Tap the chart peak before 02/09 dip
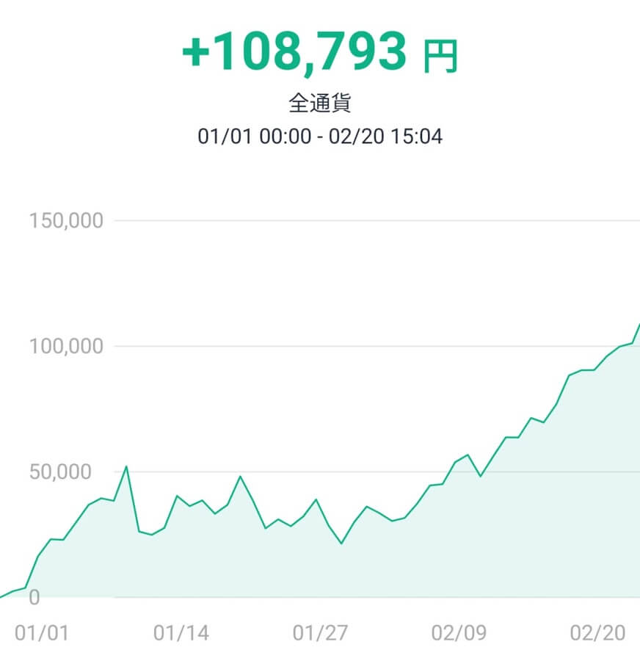 [468, 455]
